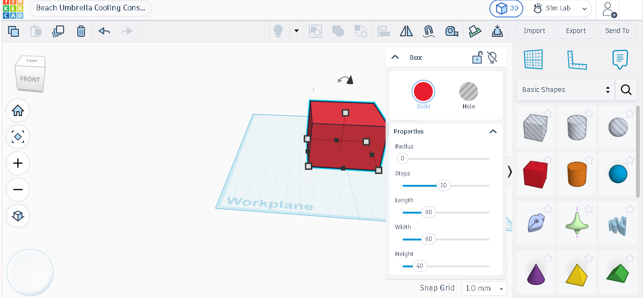Toggle orthographic/perspective view cube icon
644x298 pixels.
(x=18, y=216)
